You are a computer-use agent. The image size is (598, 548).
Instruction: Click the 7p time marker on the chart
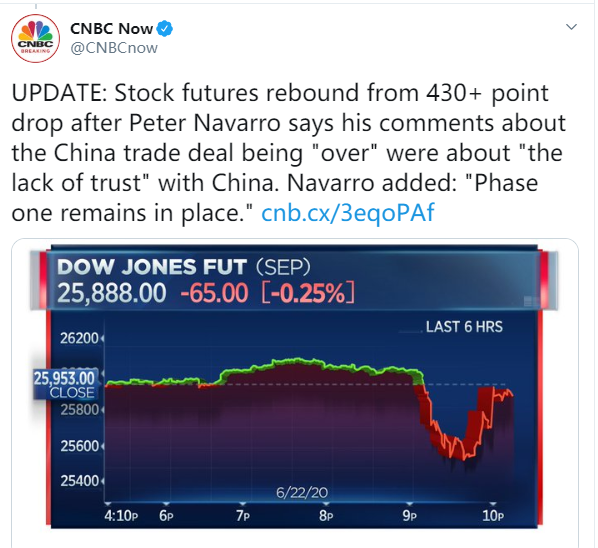tap(243, 516)
